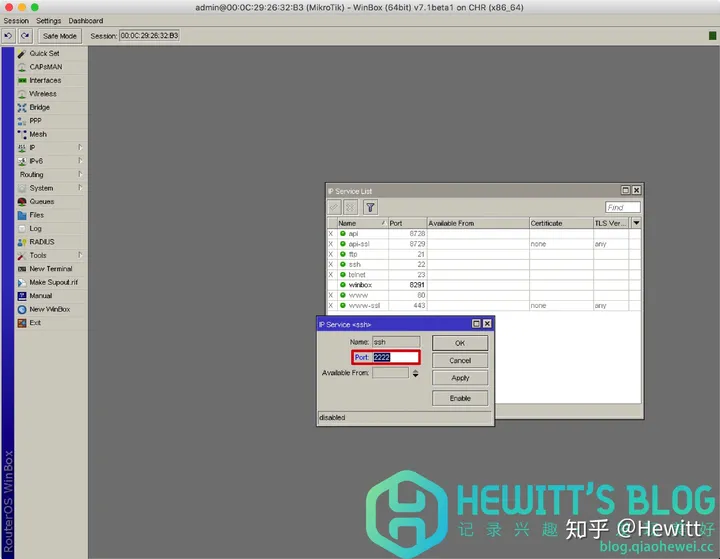
Task: Click Cancel in the IP Service ssh dialog
Action: point(460,361)
